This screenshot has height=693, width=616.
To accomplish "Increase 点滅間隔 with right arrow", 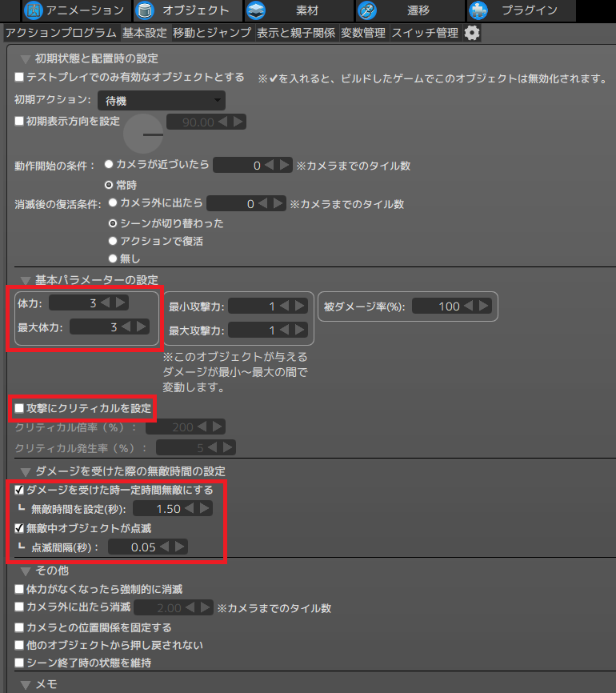I will click(180, 547).
